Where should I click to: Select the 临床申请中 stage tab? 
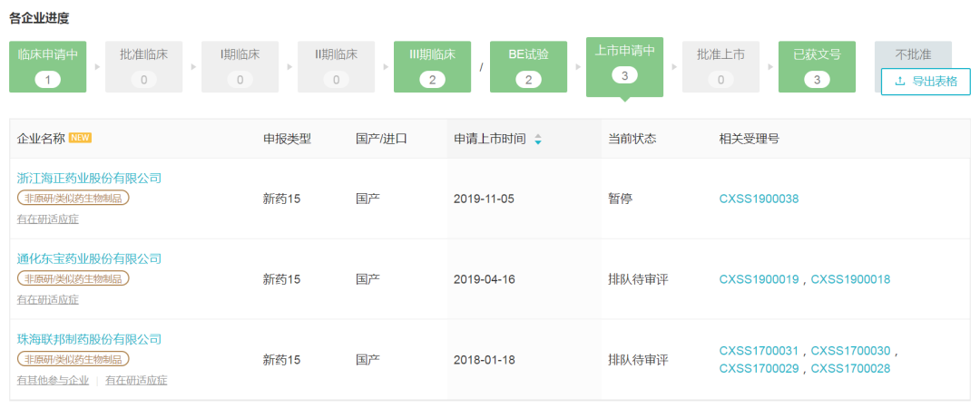[47, 67]
